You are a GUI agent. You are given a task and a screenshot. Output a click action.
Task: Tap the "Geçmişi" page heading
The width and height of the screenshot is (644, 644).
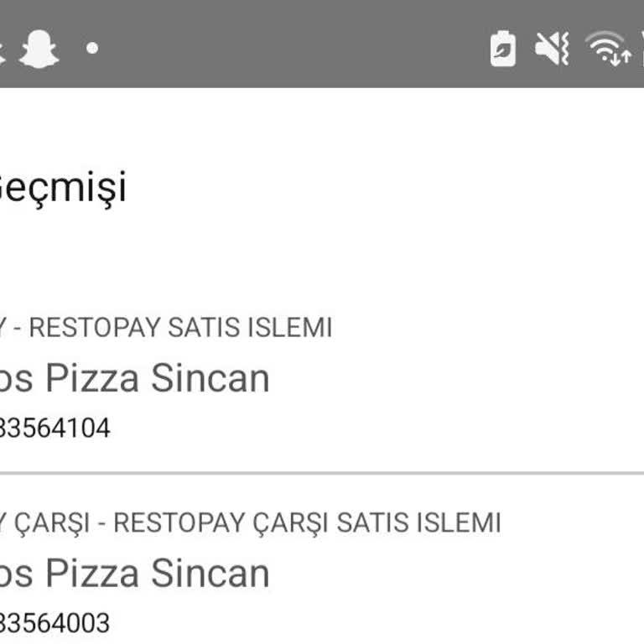[x=62, y=186]
